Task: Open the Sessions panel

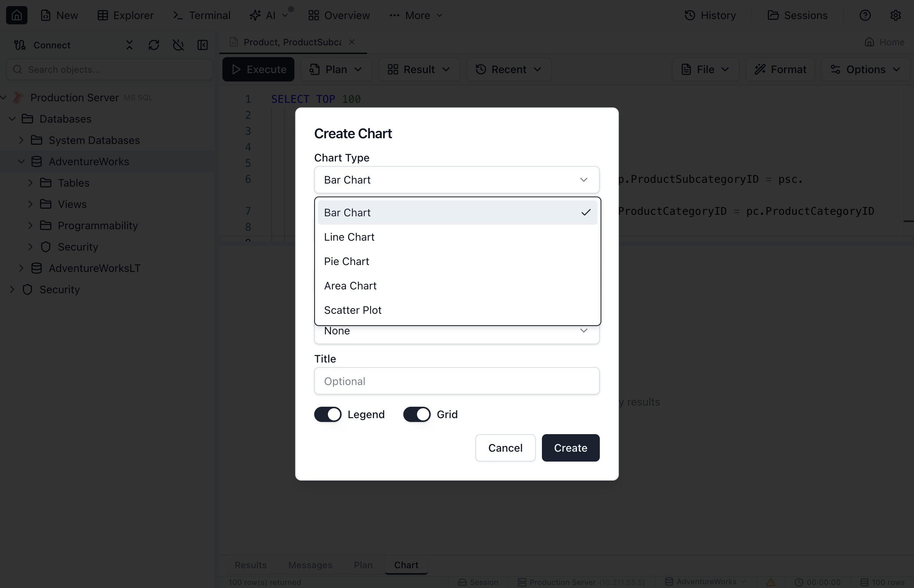Action: pyautogui.click(x=797, y=15)
